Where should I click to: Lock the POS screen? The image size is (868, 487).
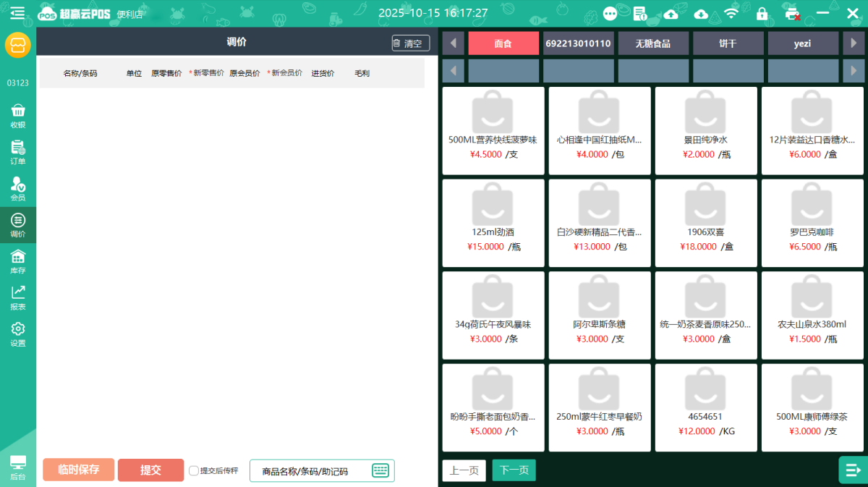point(762,13)
